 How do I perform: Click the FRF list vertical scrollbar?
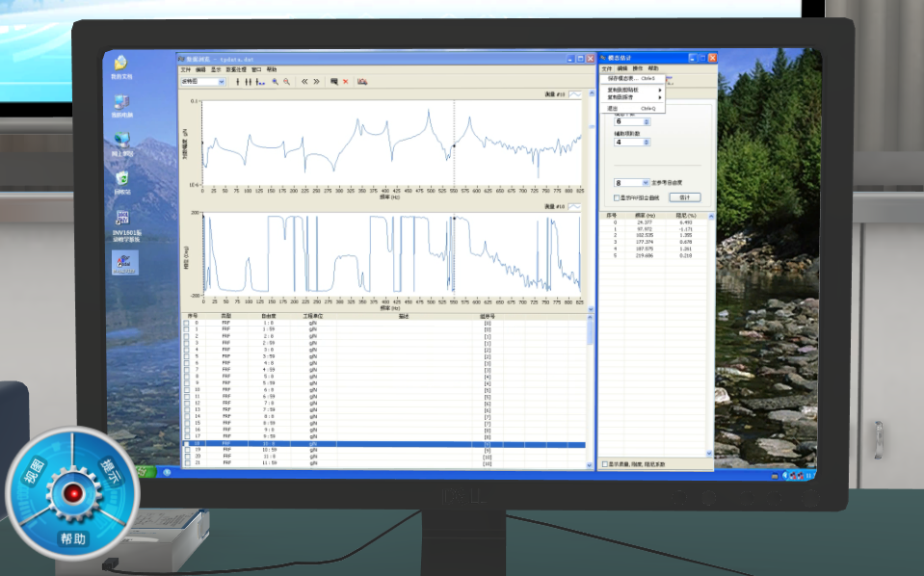591,385
